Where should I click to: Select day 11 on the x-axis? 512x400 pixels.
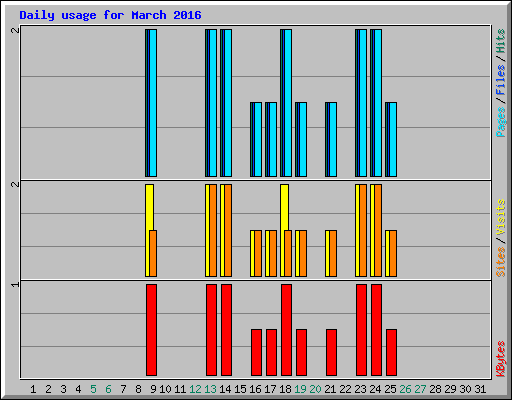[180, 389]
